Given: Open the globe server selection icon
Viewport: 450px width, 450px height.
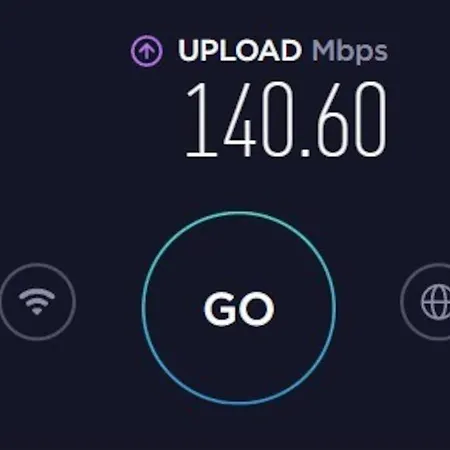Looking at the screenshot, I should click(x=435, y=302).
